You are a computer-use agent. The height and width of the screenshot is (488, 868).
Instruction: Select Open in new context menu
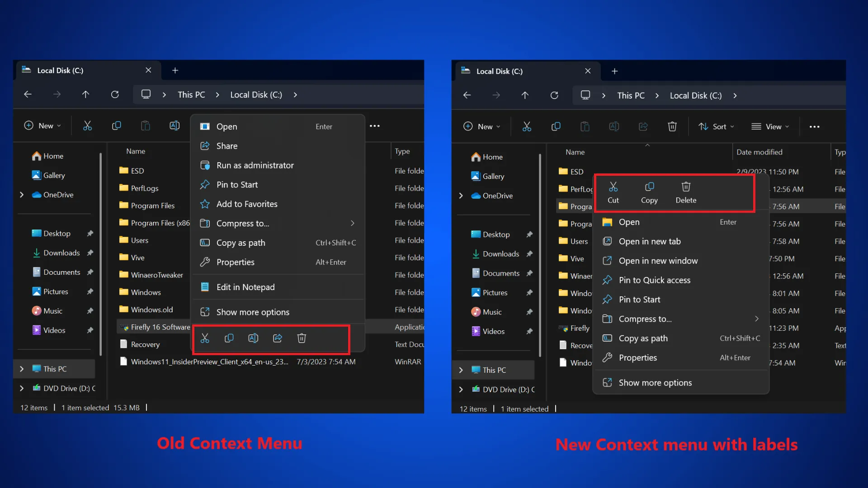tap(629, 222)
